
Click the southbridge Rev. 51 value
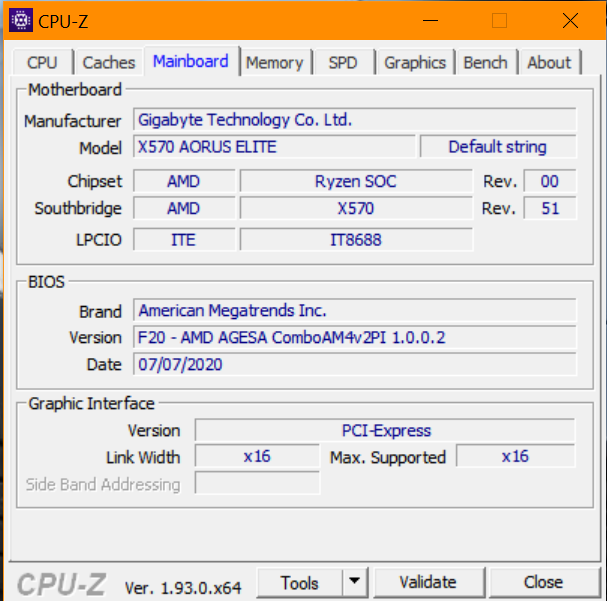(x=550, y=208)
